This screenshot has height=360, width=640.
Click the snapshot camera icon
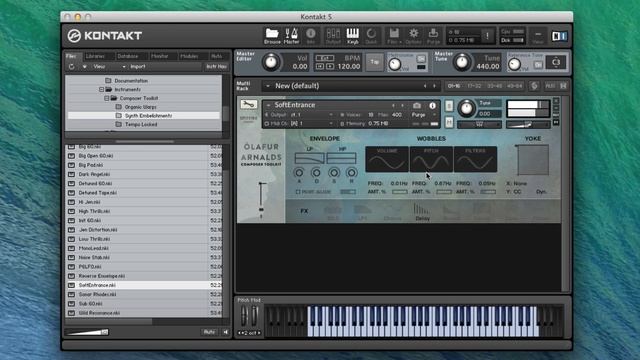coord(417,105)
